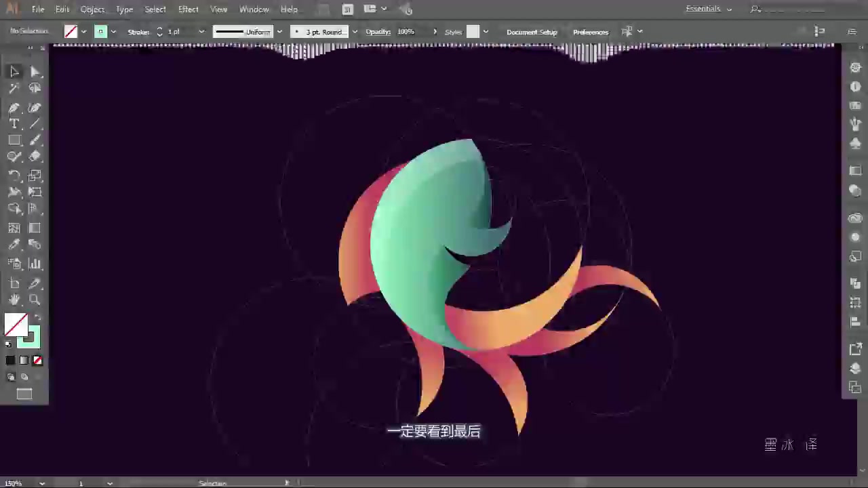Open stroke color dropdown in control bar
The height and width of the screenshot is (488, 868).
click(x=113, y=32)
